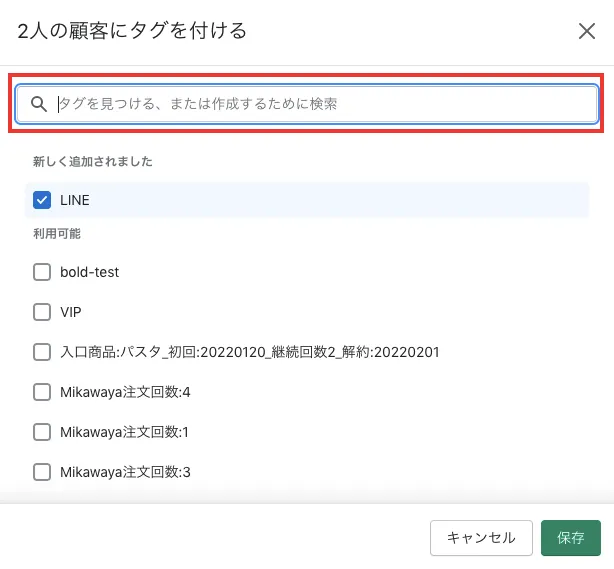Check the 入口商品:パスタ tag box
614x569 pixels.
click(42, 352)
